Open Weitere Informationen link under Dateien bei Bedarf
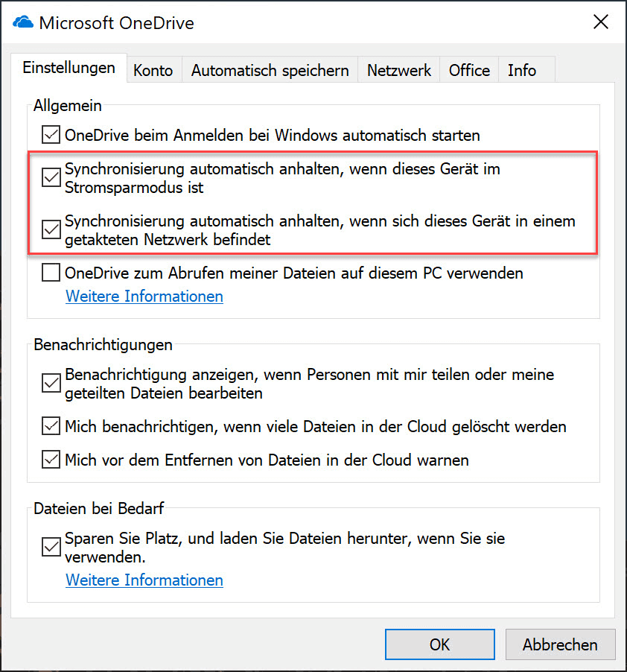 tap(144, 580)
